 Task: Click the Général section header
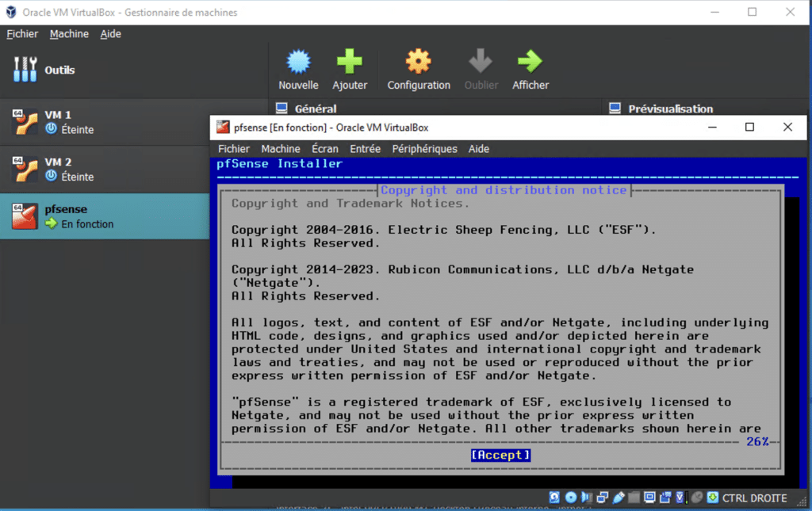316,109
